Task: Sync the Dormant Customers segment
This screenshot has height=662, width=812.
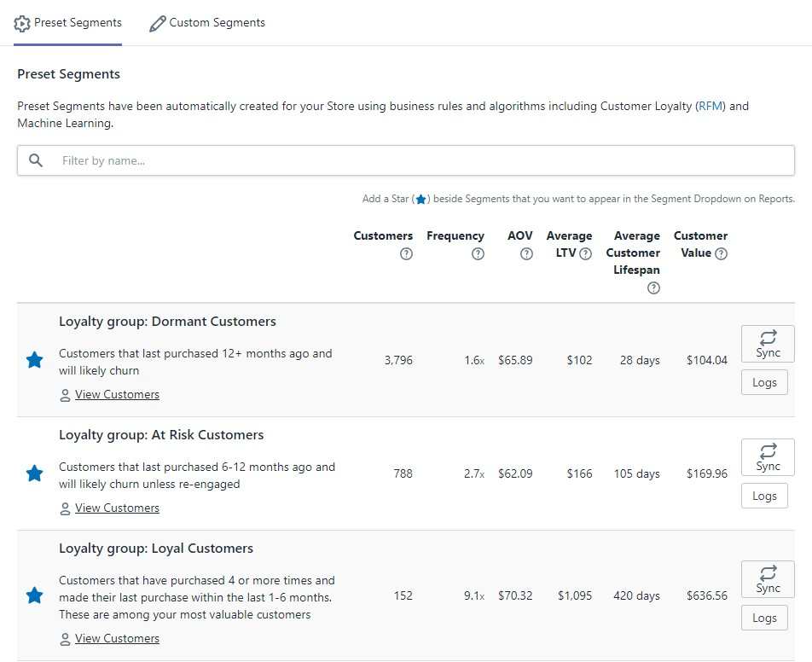Action: pos(768,344)
